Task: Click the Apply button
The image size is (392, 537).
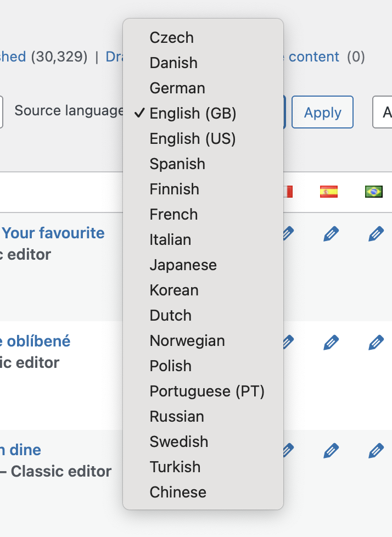Action: [x=322, y=112]
